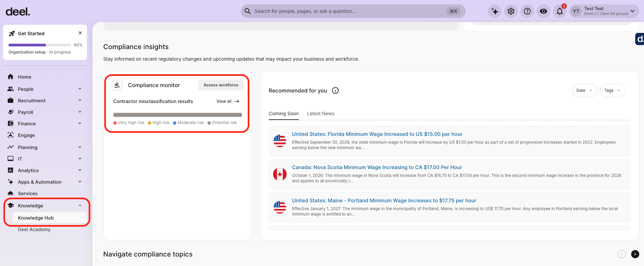Expand the Payroll menu chevron
The image size is (644, 266).
80,112
